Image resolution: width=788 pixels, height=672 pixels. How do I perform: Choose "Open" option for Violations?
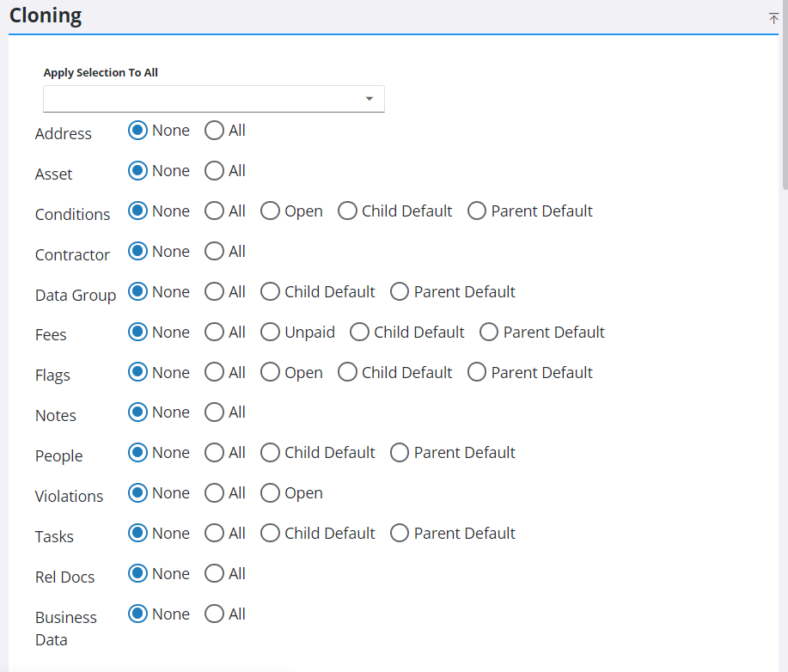click(270, 493)
